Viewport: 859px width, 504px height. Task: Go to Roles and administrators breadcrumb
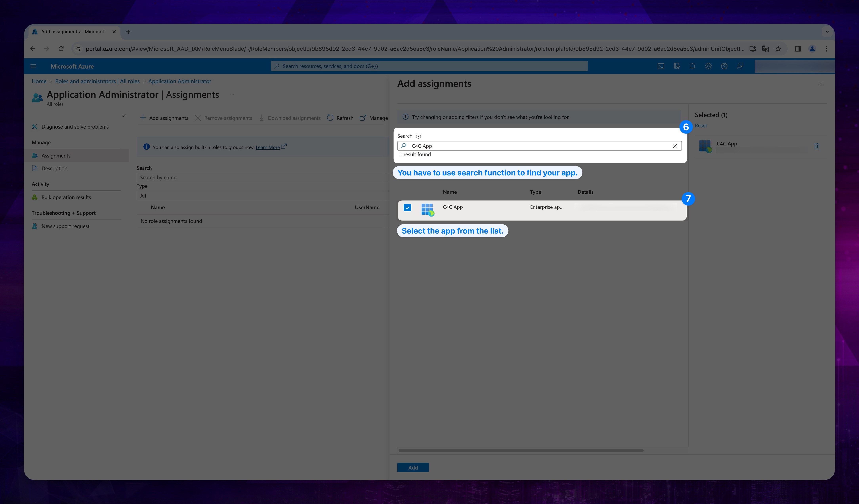(97, 81)
